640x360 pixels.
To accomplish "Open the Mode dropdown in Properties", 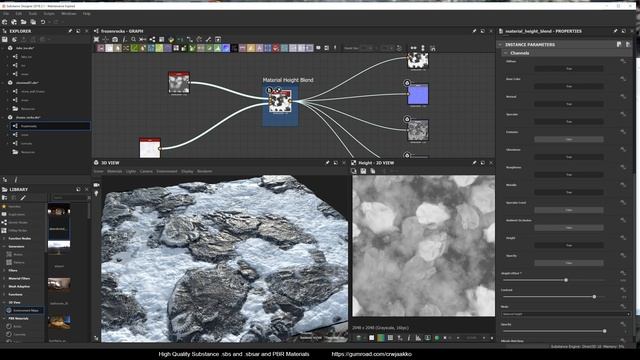I will coord(566,314).
